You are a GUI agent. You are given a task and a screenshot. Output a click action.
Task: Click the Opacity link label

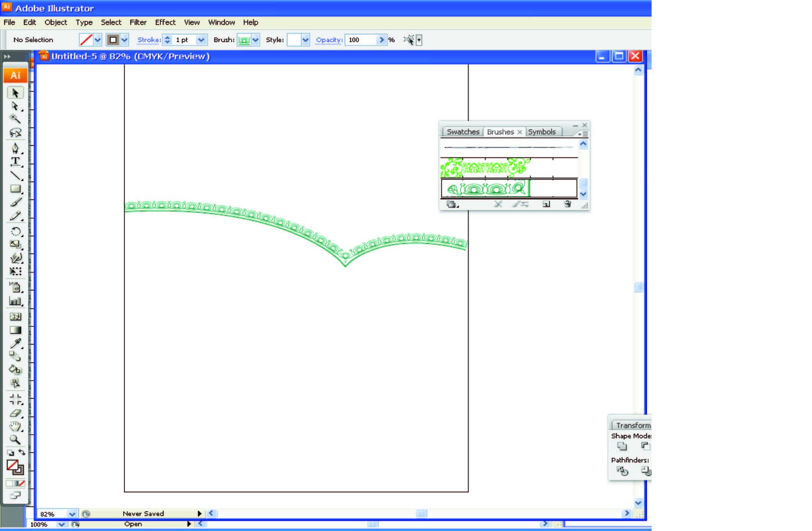[x=328, y=40]
